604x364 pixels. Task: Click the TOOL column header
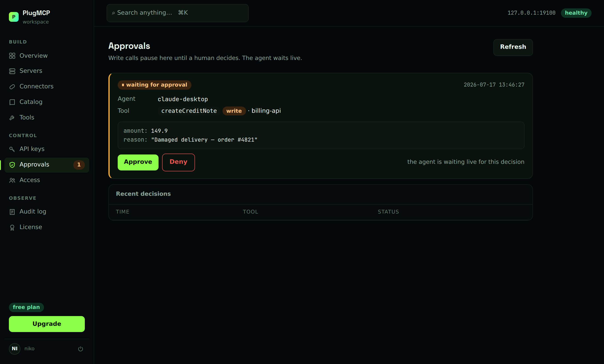[x=250, y=212]
